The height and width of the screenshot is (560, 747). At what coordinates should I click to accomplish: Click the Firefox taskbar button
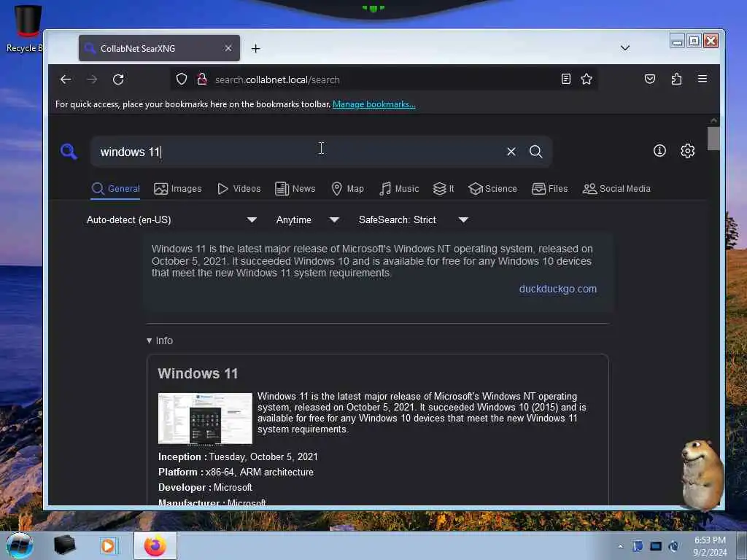(x=155, y=545)
